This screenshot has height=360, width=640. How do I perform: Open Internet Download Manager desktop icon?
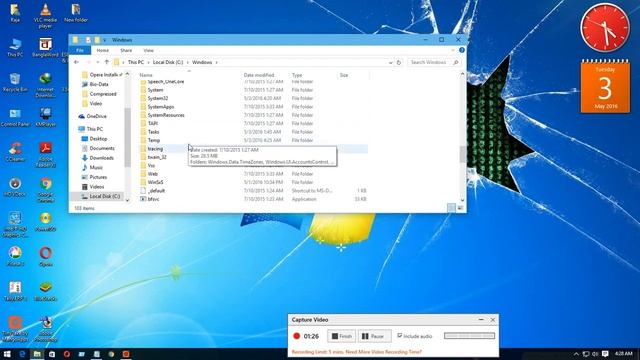pyautogui.click(x=45, y=85)
